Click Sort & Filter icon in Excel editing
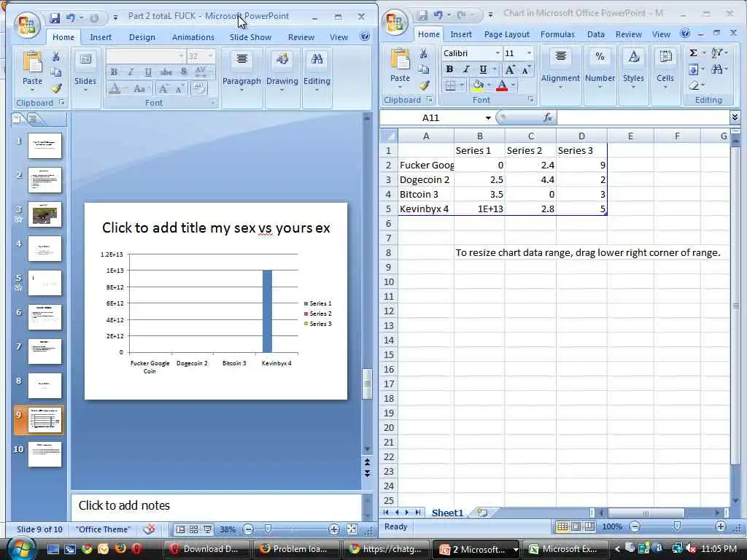Screen dimensions: 747x560 (717, 52)
